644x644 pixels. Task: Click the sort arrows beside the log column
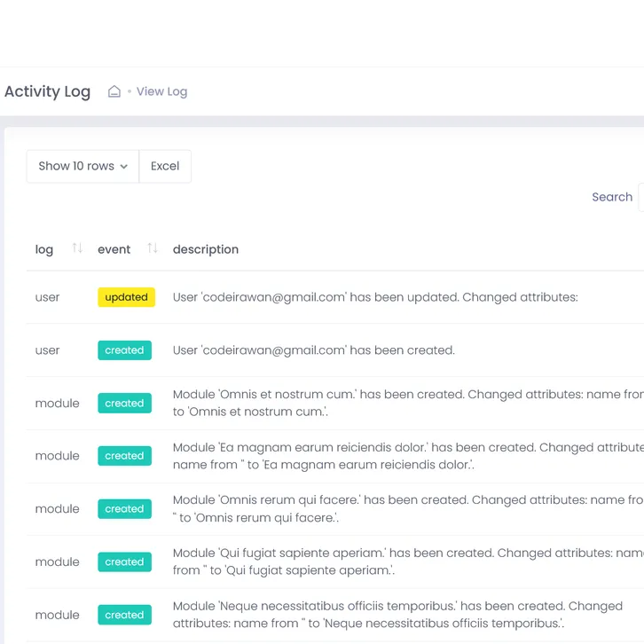pyautogui.click(x=77, y=248)
